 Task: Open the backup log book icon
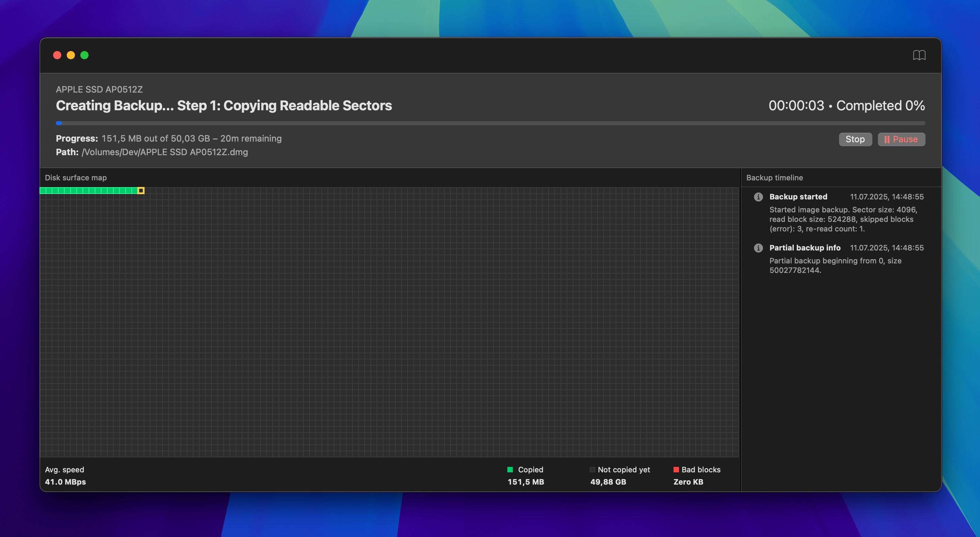[x=919, y=55]
